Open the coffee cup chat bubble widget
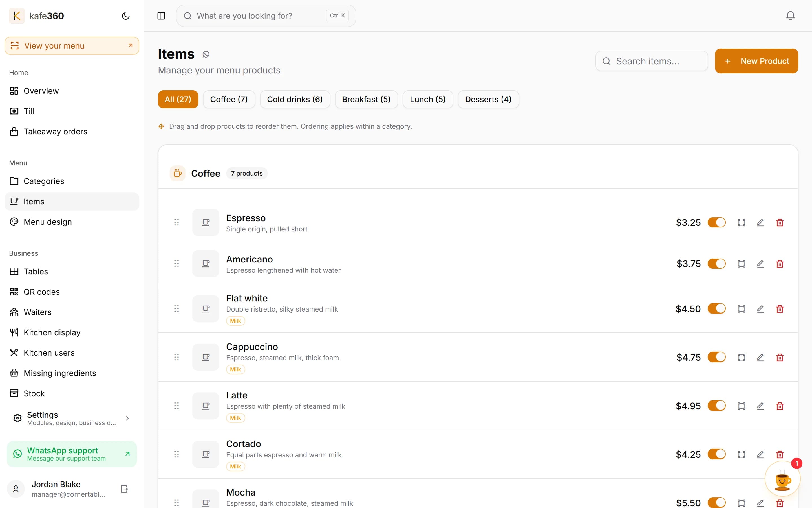 point(782,479)
